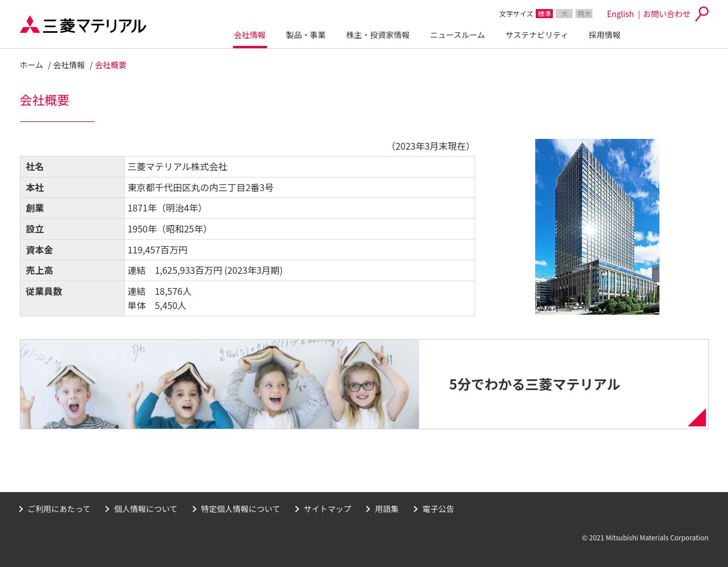Image resolution: width=728 pixels, height=567 pixels.
Task: Switch to the English site
Action: (x=620, y=14)
